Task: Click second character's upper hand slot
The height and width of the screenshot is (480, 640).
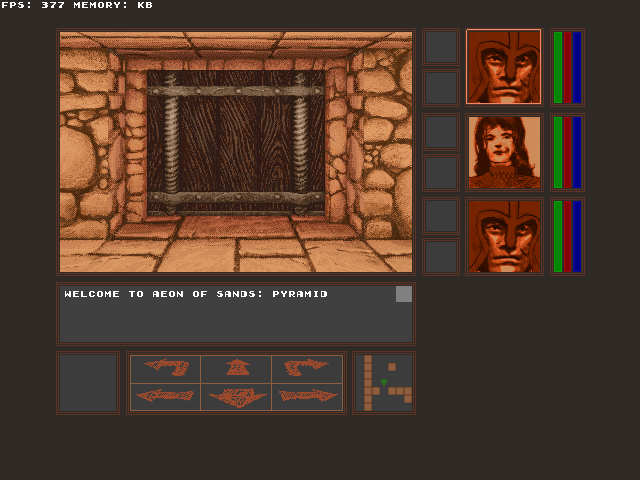Action: click(x=441, y=132)
